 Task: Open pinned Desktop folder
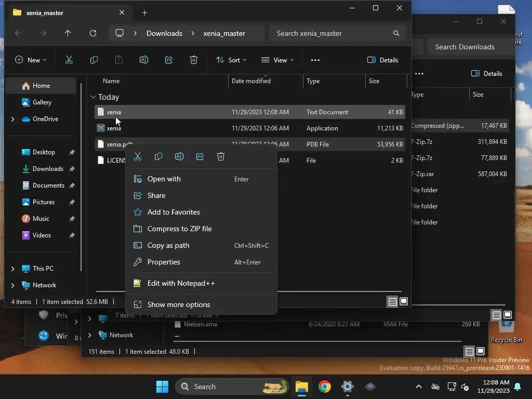[42, 152]
